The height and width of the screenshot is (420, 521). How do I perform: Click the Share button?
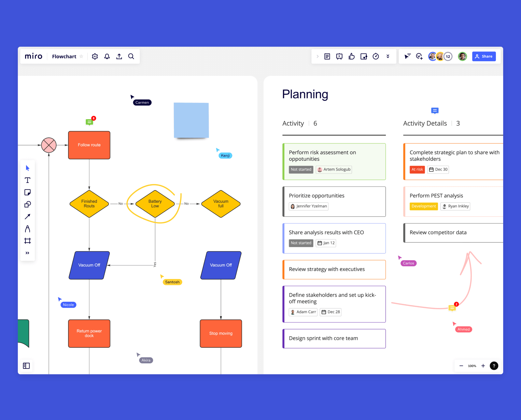point(484,56)
